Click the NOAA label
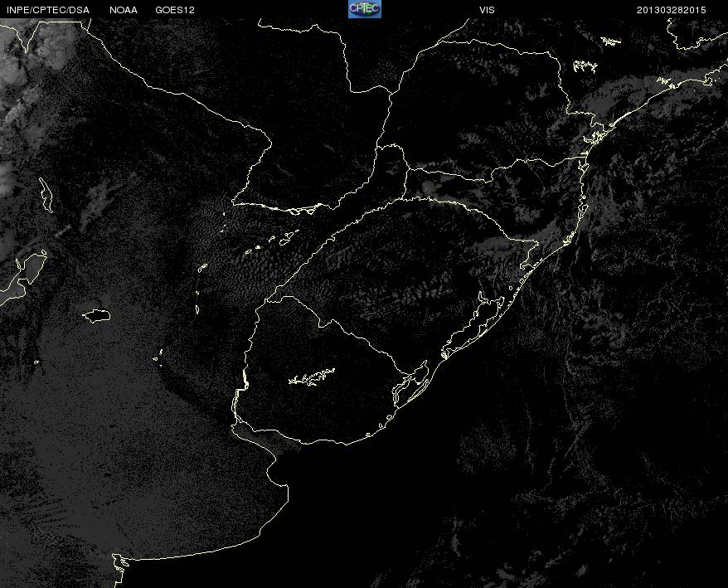The height and width of the screenshot is (588, 728). coord(124,10)
